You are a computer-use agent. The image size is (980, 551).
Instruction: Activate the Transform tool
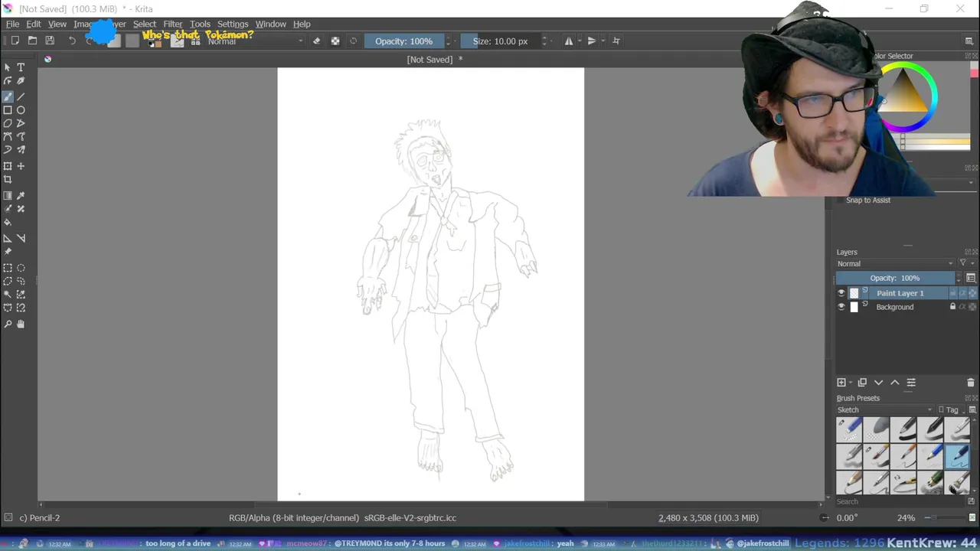8,166
